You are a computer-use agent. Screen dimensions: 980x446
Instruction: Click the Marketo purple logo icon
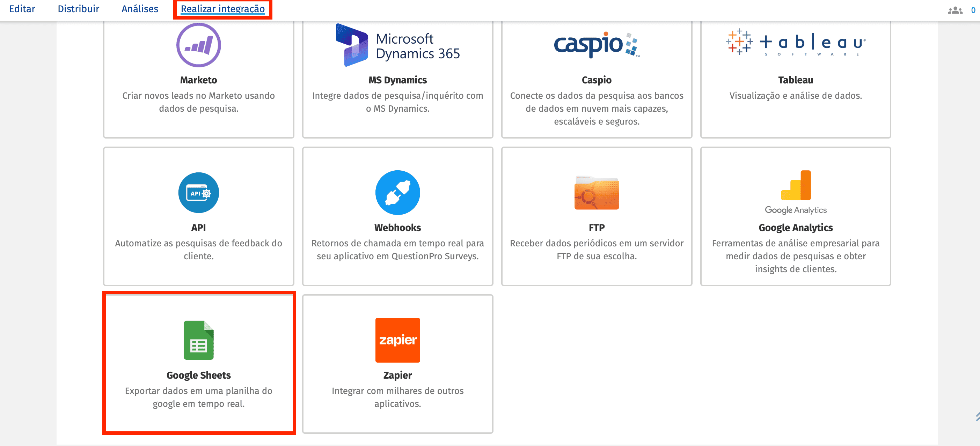(198, 45)
